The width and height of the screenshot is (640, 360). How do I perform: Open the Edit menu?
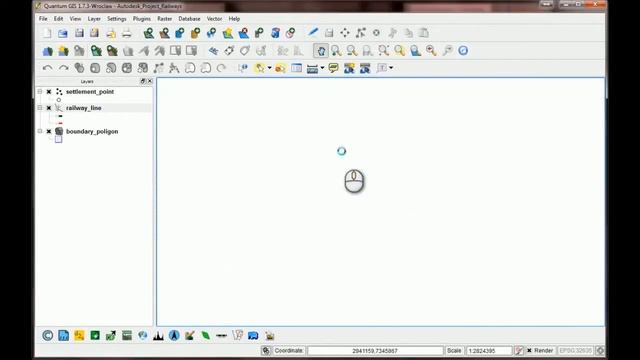[58, 19]
